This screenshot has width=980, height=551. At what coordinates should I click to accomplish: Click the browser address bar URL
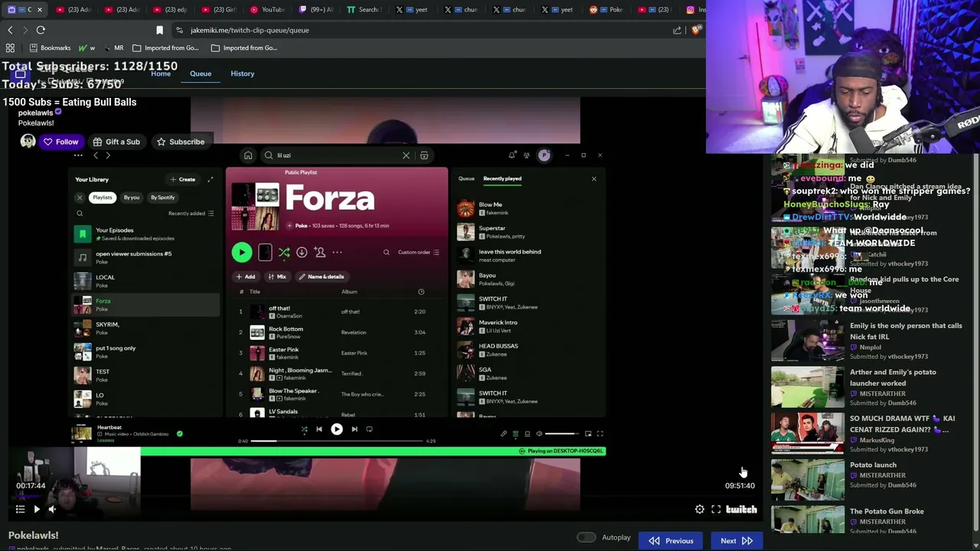coord(250,30)
